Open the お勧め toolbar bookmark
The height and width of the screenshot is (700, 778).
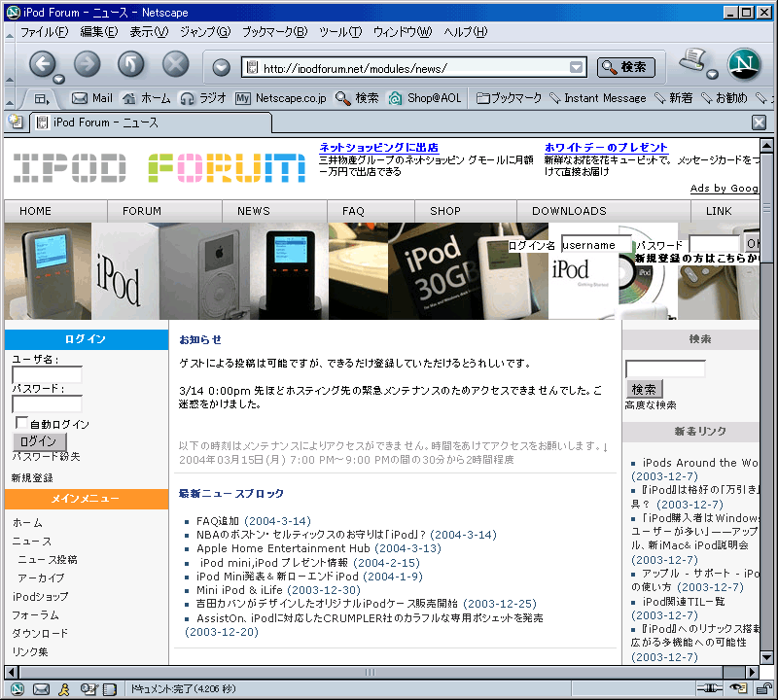pyautogui.click(x=724, y=98)
